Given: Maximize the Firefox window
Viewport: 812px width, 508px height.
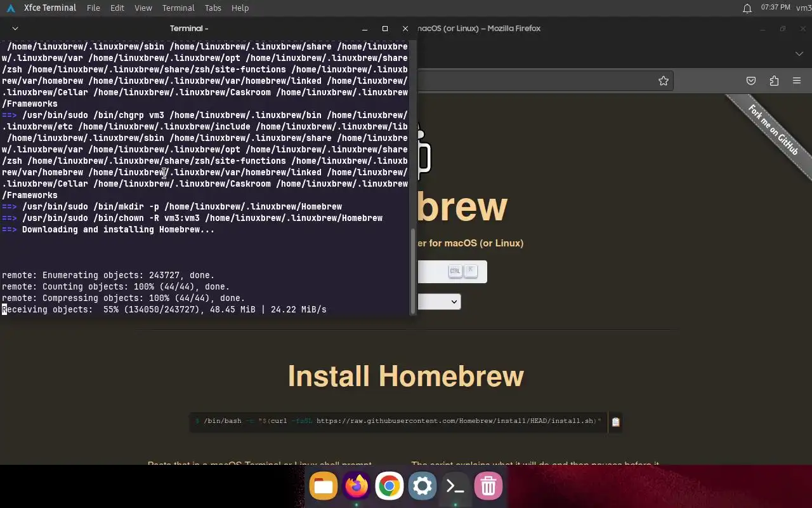Looking at the screenshot, I should pos(783,29).
